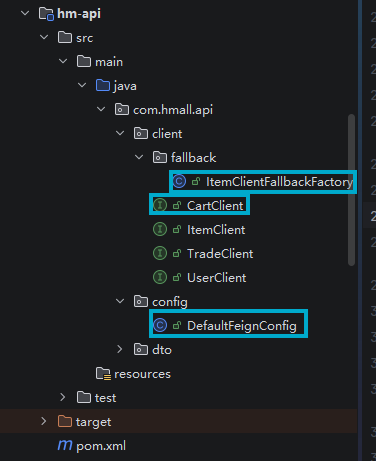
Task: Click the hm-api module icon
Action: point(46,14)
